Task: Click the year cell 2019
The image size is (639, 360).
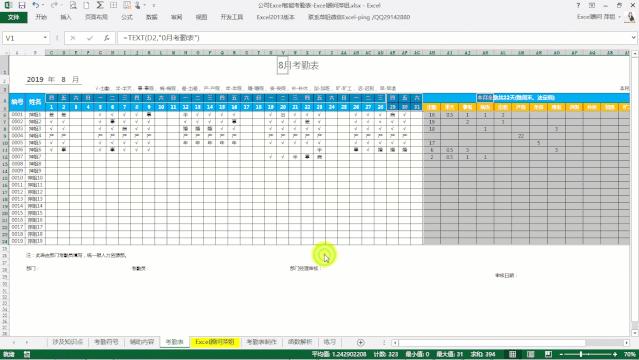Action: 35,80
